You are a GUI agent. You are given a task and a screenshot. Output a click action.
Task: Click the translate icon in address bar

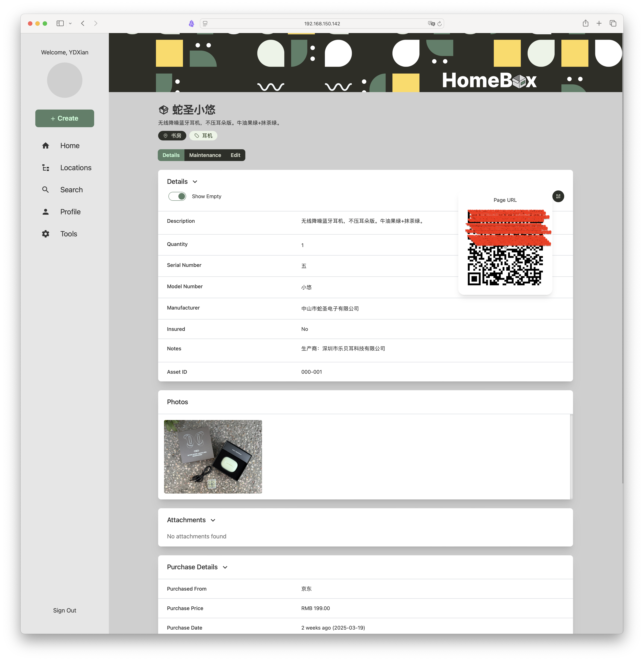pos(431,23)
